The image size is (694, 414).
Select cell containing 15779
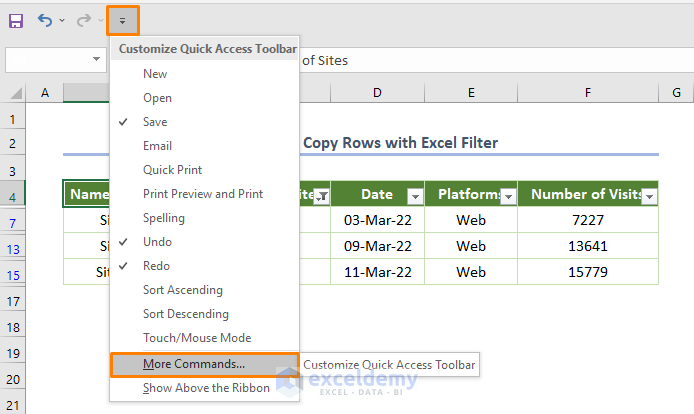tap(588, 272)
